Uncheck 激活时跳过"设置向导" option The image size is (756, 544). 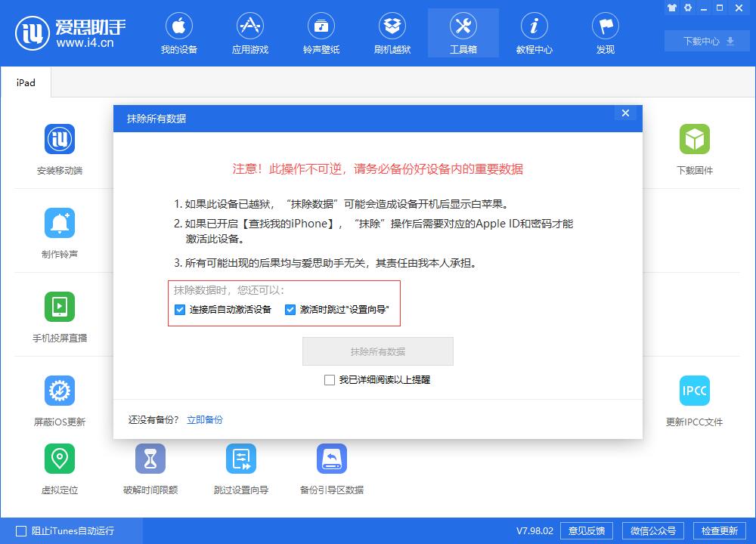pyautogui.click(x=290, y=309)
